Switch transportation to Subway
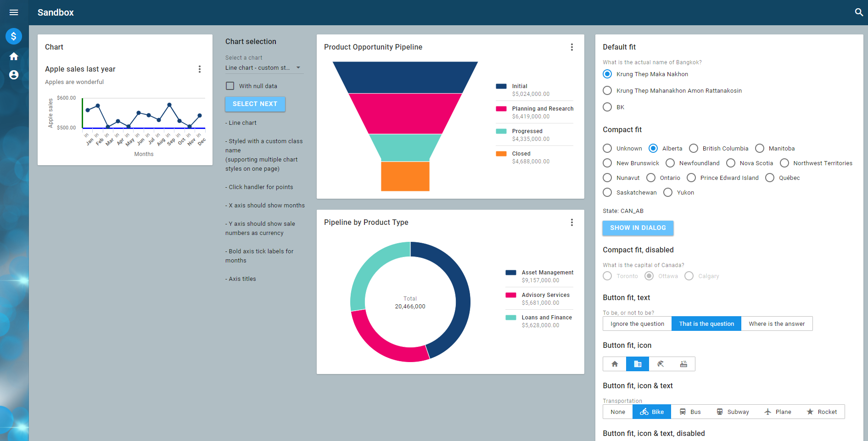The width and height of the screenshot is (868, 441). point(733,412)
